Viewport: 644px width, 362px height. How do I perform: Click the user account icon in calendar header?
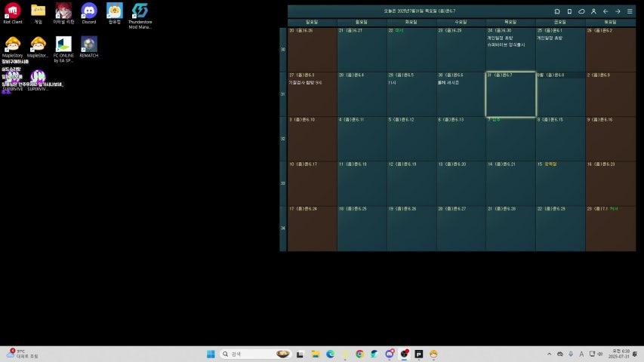point(593,11)
